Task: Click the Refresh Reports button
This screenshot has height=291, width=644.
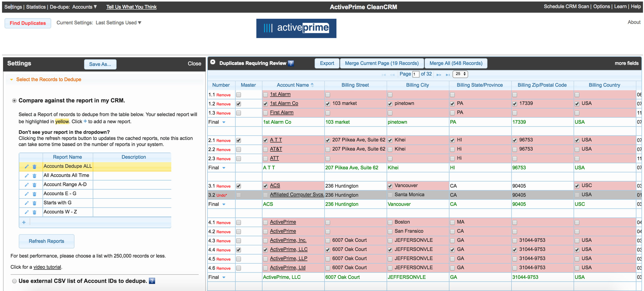Action: click(47, 241)
